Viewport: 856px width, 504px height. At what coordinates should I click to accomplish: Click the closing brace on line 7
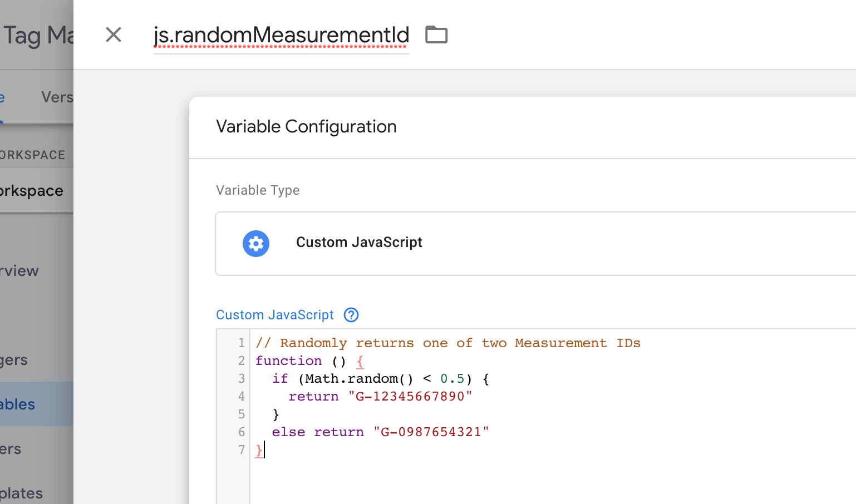point(259,450)
